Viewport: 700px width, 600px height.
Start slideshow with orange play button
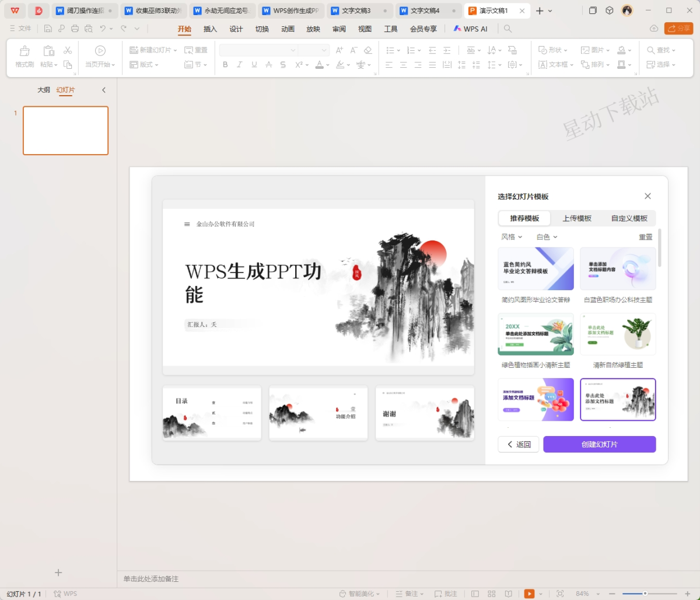pos(529,594)
